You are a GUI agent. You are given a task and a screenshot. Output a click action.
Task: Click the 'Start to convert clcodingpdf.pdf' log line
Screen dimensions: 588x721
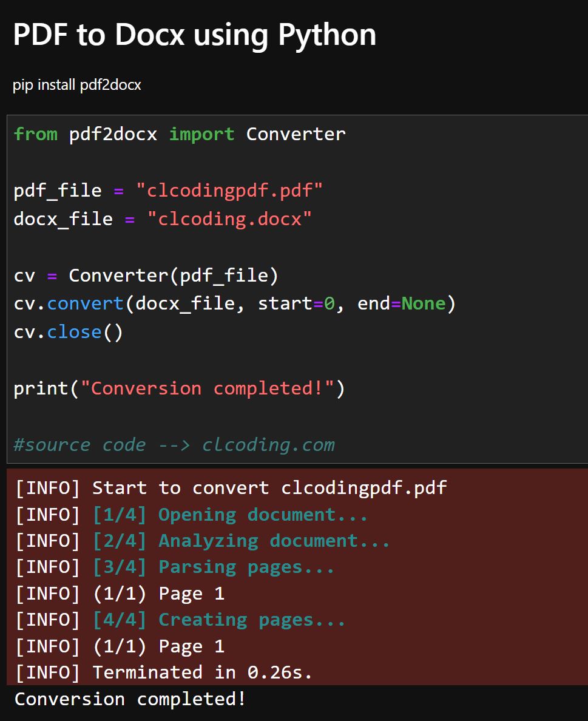229,488
